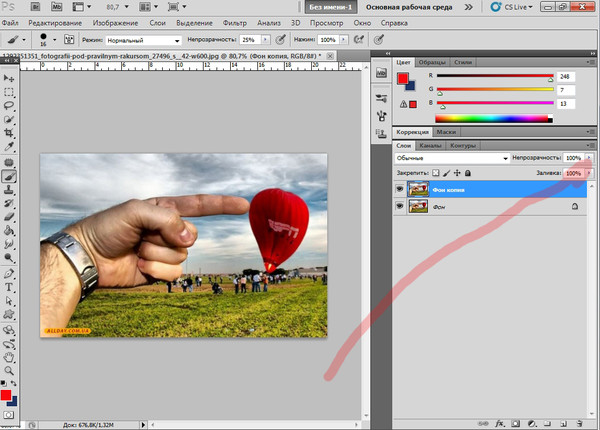The width and height of the screenshot is (600, 430).
Task: Select the Quick Selection tool
Action: [9, 119]
